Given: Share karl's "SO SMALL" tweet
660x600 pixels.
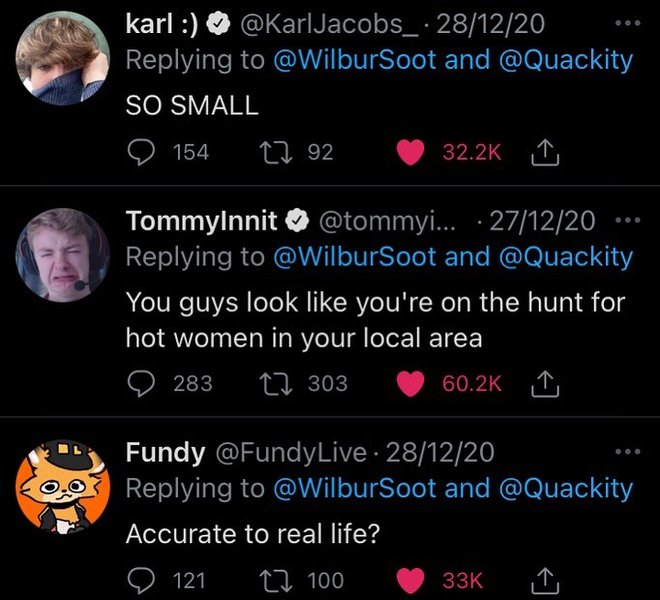Looking at the screenshot, I should 545,152.
